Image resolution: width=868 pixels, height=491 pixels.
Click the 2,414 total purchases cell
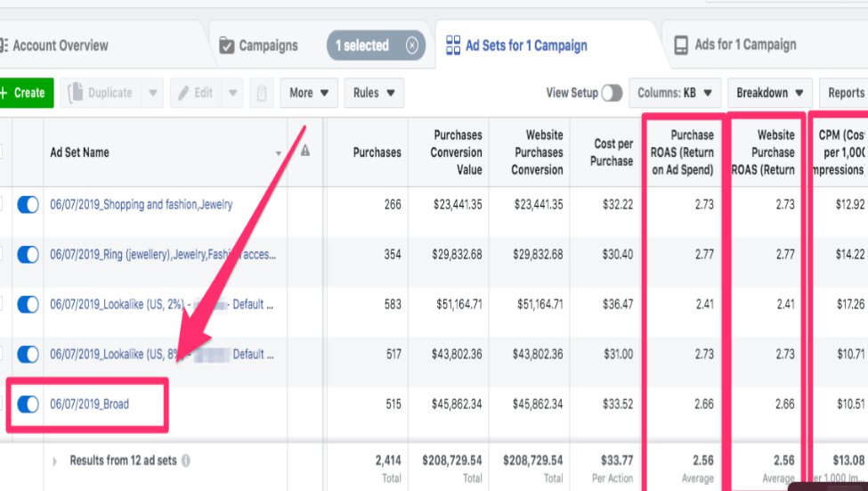tap(388, 461)
